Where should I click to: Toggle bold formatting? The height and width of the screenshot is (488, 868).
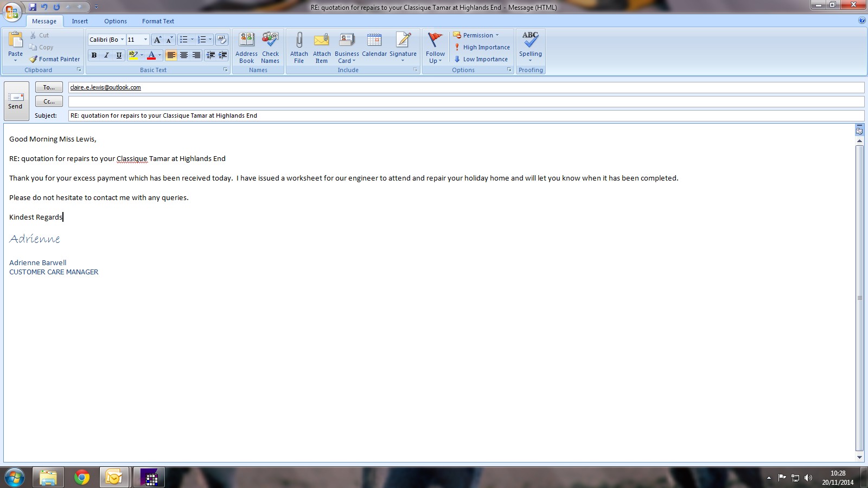[94, 55]
